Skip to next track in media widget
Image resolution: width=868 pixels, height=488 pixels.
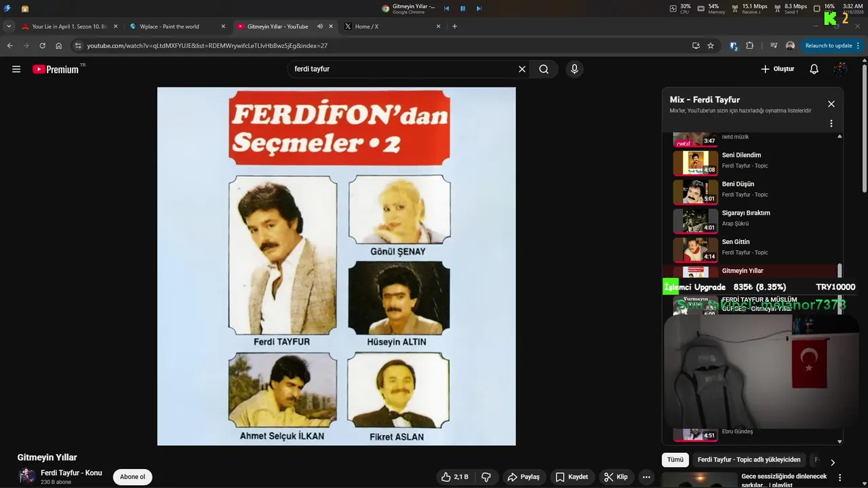(479, 9)
